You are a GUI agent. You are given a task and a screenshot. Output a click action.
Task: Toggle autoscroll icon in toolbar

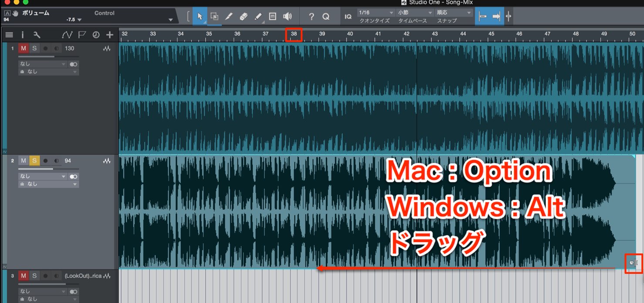coord(482,17)
